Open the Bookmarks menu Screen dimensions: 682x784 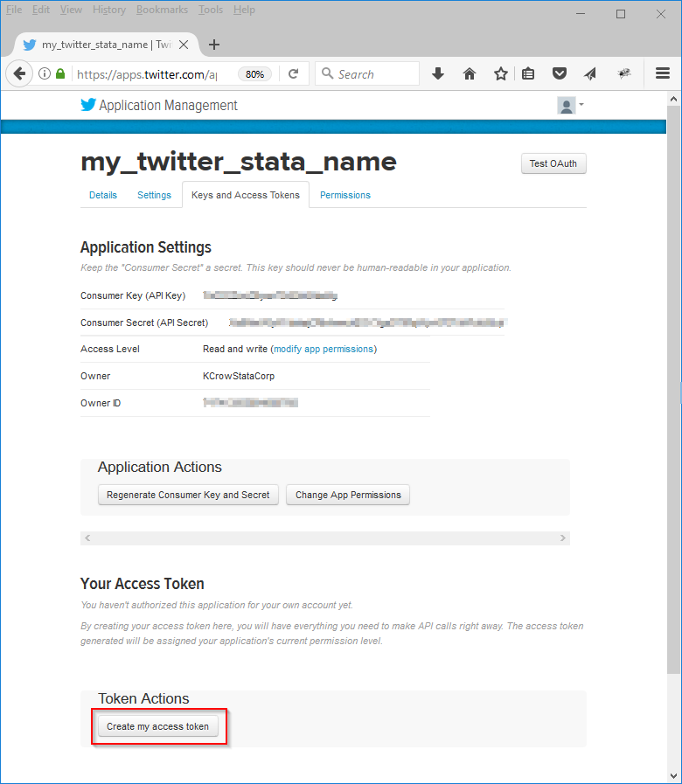162,10
